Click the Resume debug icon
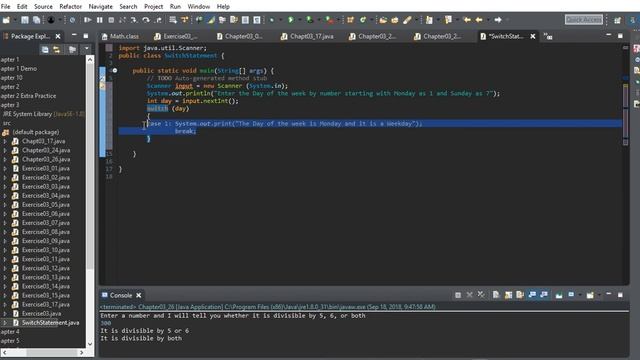This screenshot has height=360, width=640. [87, 20]
